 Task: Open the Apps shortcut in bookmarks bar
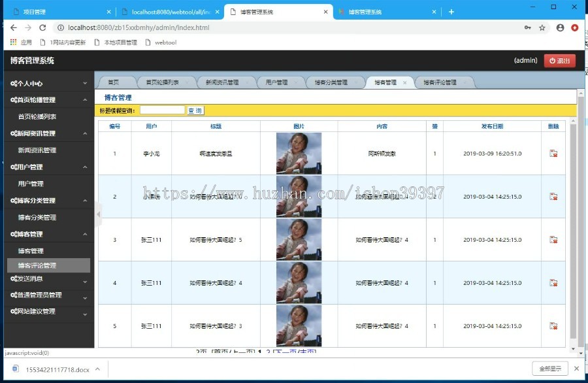click(21, 42)
